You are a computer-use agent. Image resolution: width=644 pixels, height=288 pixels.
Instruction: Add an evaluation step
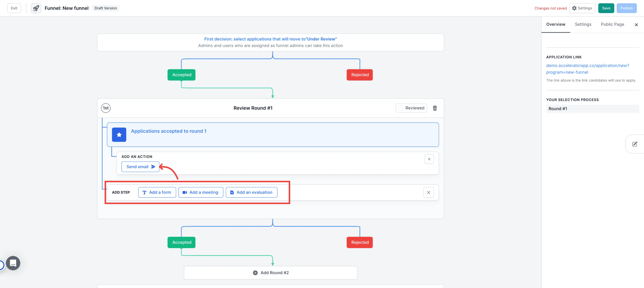(x=251, y=192)
